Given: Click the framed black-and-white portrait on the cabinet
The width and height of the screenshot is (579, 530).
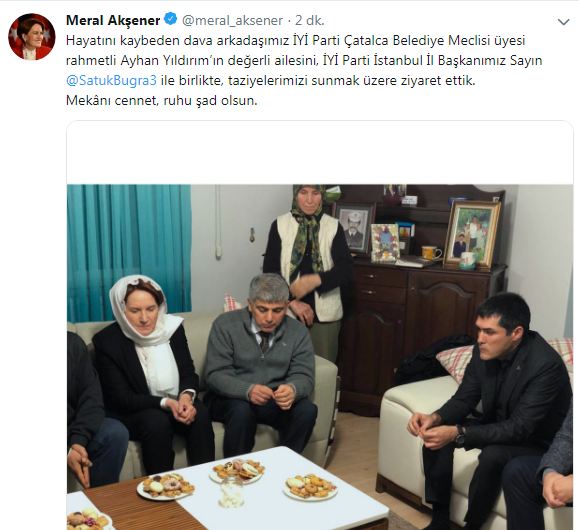Looking at the screenshot, I should 354,228.
